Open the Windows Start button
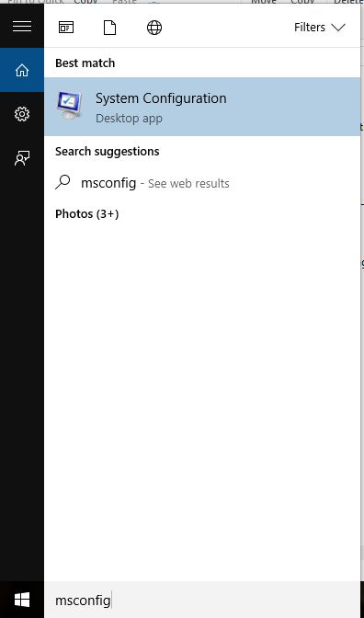This screenshot has height=618, width=364. point(22,600)
